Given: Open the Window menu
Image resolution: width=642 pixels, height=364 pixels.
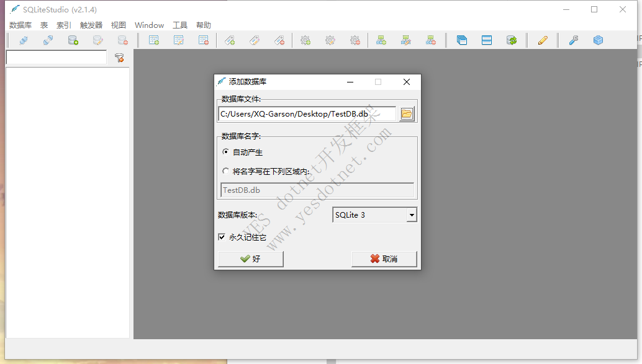Looking at the screenshot, I should [150, 25].
